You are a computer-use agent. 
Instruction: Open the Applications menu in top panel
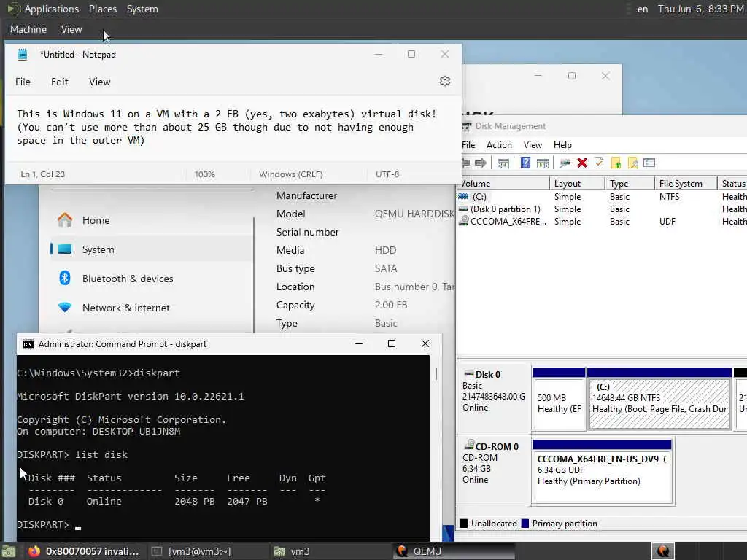52,9
